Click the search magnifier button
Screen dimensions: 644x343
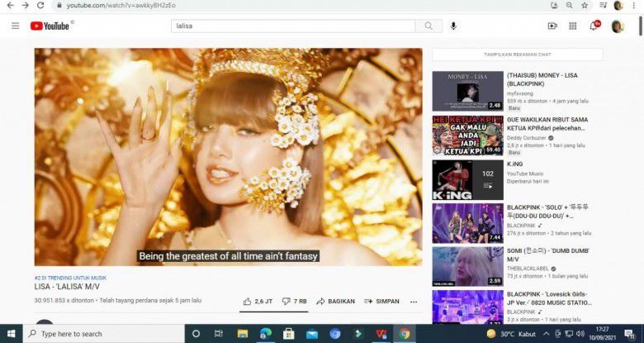(x=428, y=26)
